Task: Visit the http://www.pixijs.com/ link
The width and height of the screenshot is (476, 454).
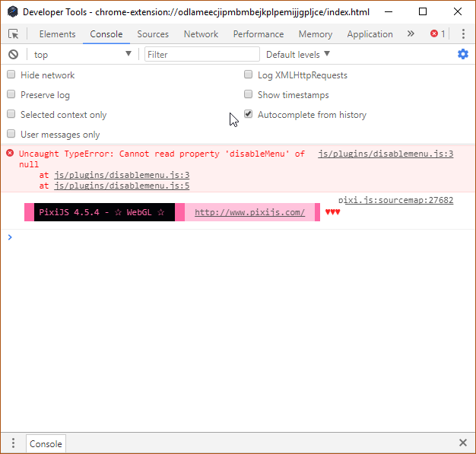Action: [249, 212]
